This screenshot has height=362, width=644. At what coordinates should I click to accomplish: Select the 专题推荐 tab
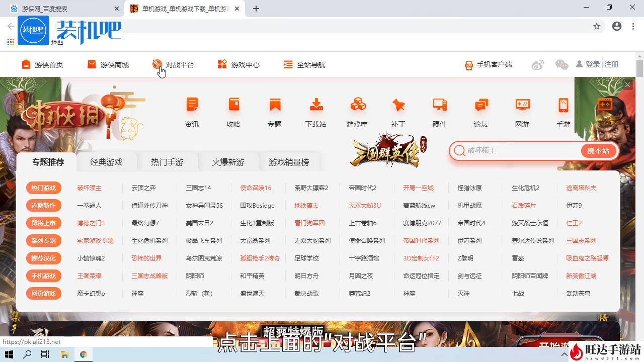(48, 162)
